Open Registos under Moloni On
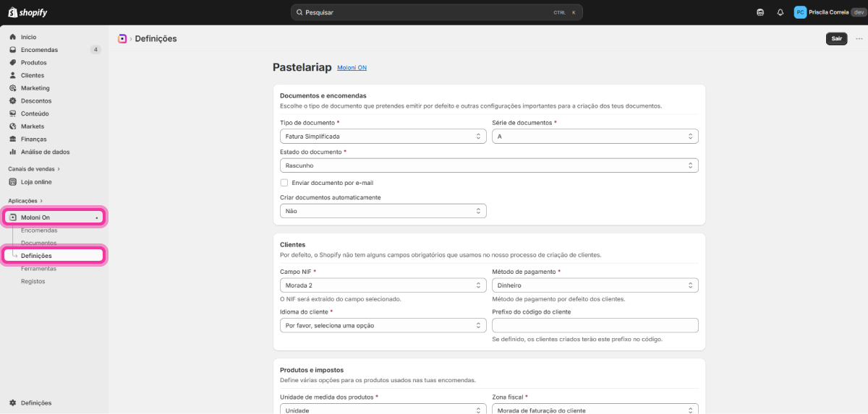This screenshot has height=414, width=868. pyautogui.click(x=33, y=281)
